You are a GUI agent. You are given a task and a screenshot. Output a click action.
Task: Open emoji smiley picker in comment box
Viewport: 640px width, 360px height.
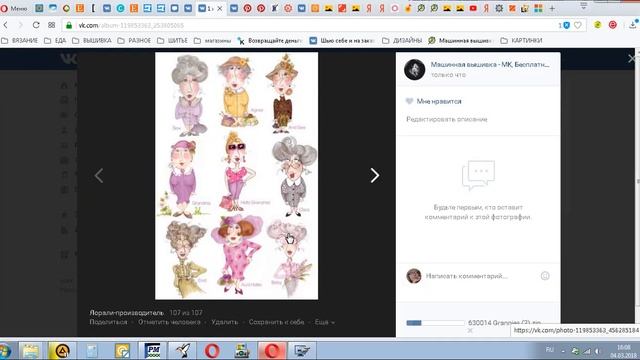[545, 276]
